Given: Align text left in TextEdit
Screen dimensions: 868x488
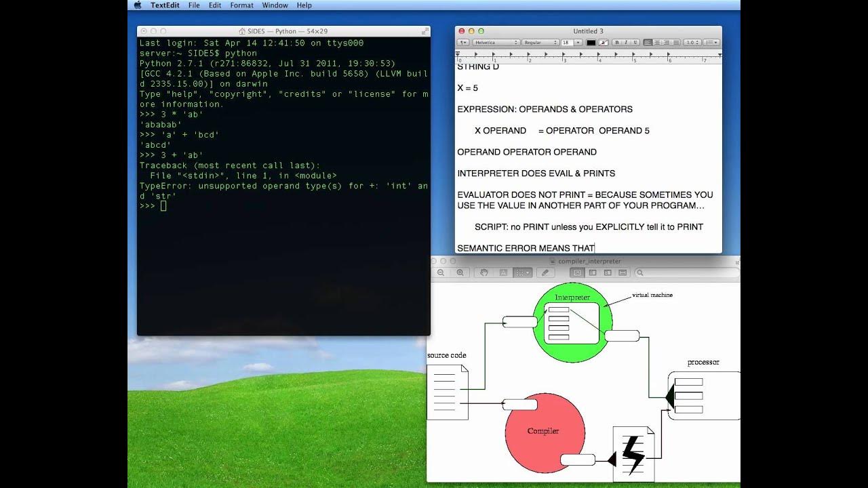Looking at the screenshot, I should click(x=648, y=43).
